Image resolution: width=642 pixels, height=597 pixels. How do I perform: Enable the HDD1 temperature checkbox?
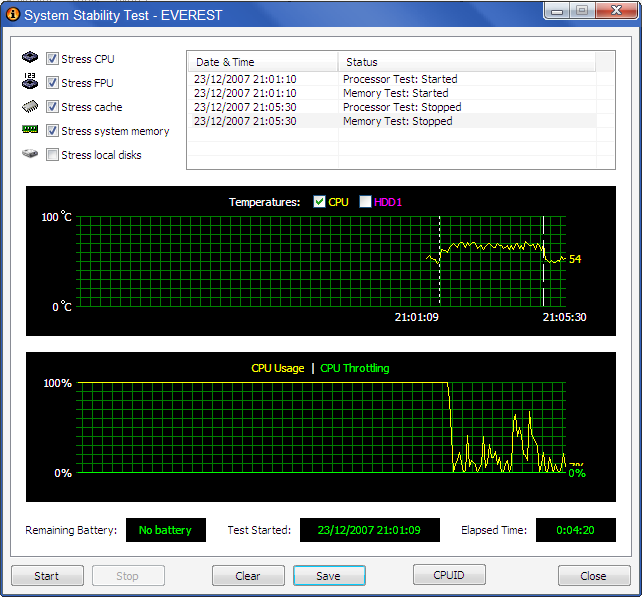coord(365,201)
